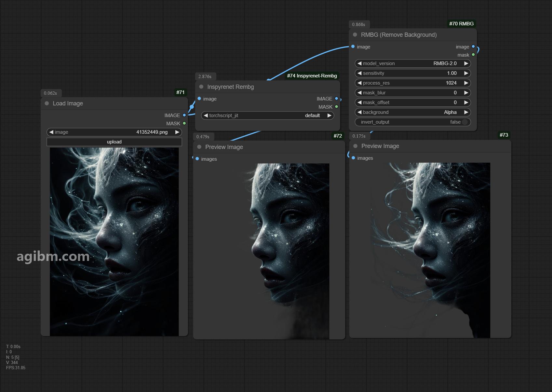This screenshot has height=392, width=552.
Task: Collapse the Inspyrenet Rembg node dot
Action: [x=201, y=87]
